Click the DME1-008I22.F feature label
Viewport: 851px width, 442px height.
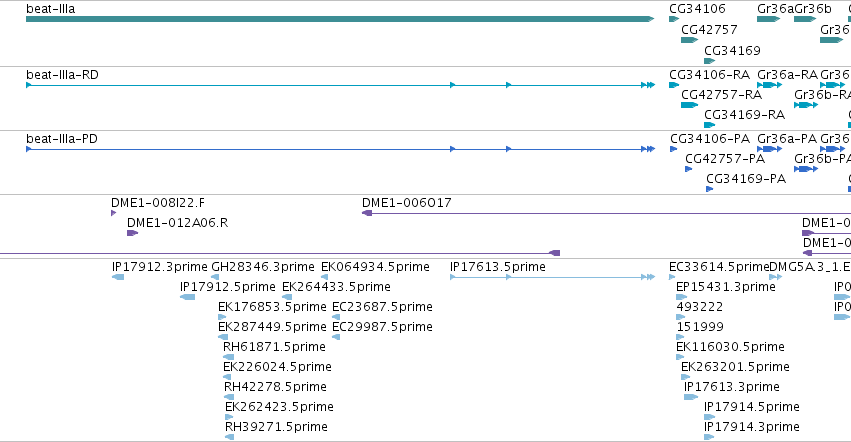pos(158,203)
